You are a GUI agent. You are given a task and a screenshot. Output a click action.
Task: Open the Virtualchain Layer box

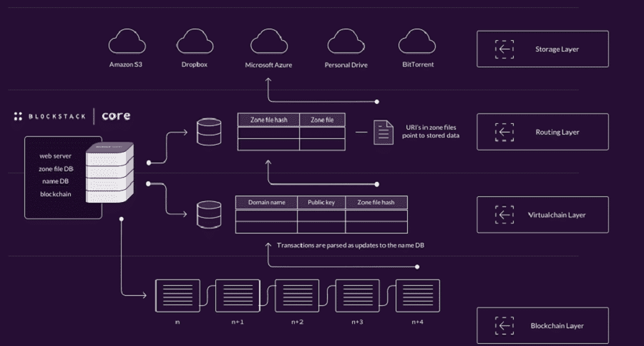[x=542, y=215]
